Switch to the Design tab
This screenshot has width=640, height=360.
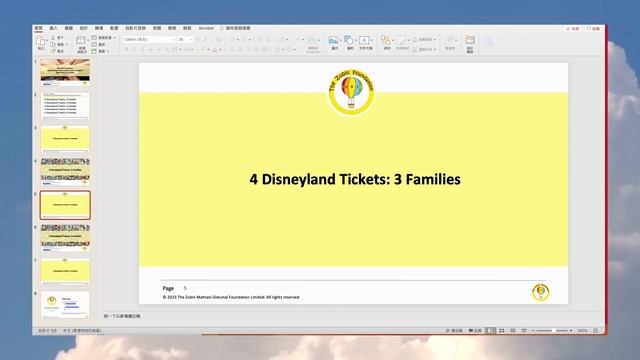(x=84, y=28)
